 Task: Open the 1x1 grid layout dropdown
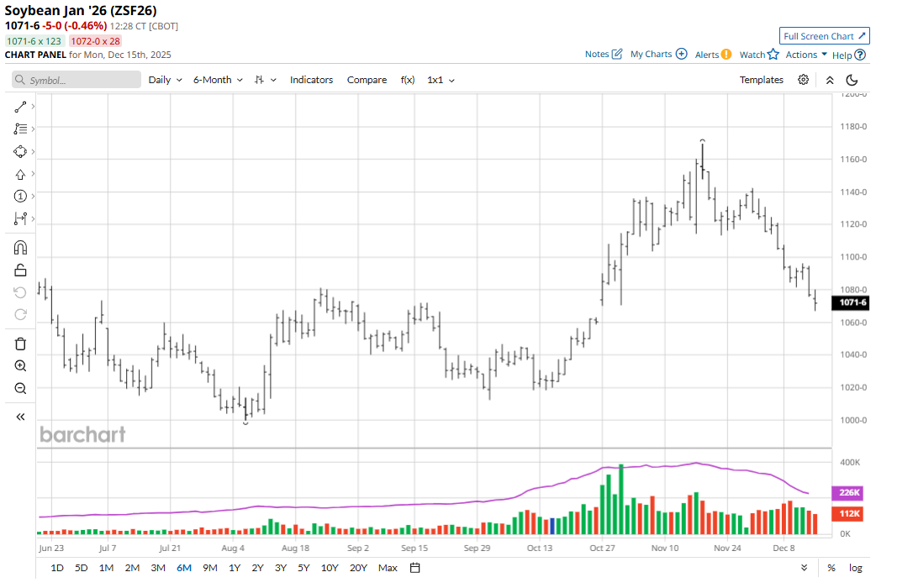[x=441, y=80]
